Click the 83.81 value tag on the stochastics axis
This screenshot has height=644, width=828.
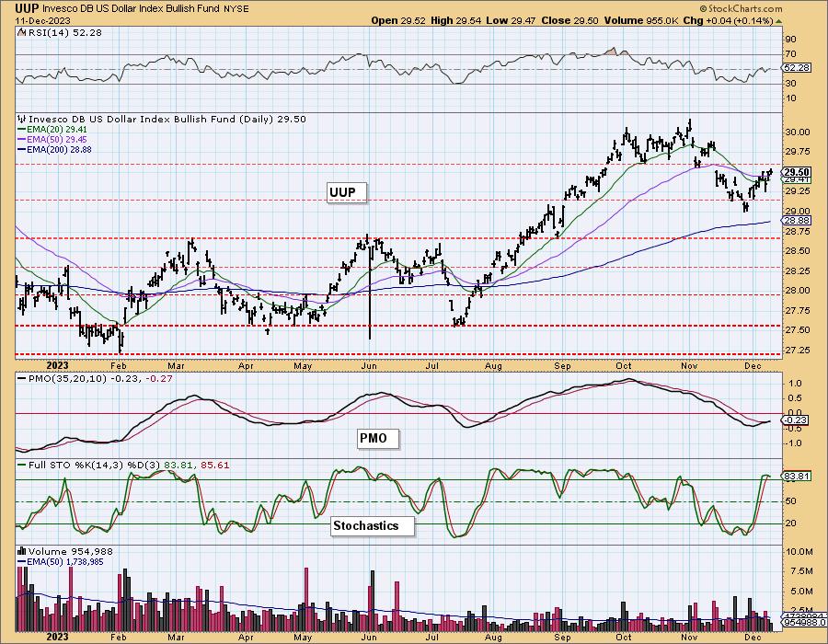tap(797, 477)
